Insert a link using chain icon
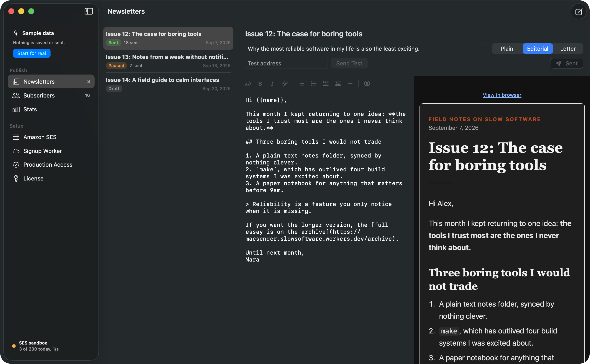The height and width of the screenshot is (364, 590). click(x=284, y=84)
